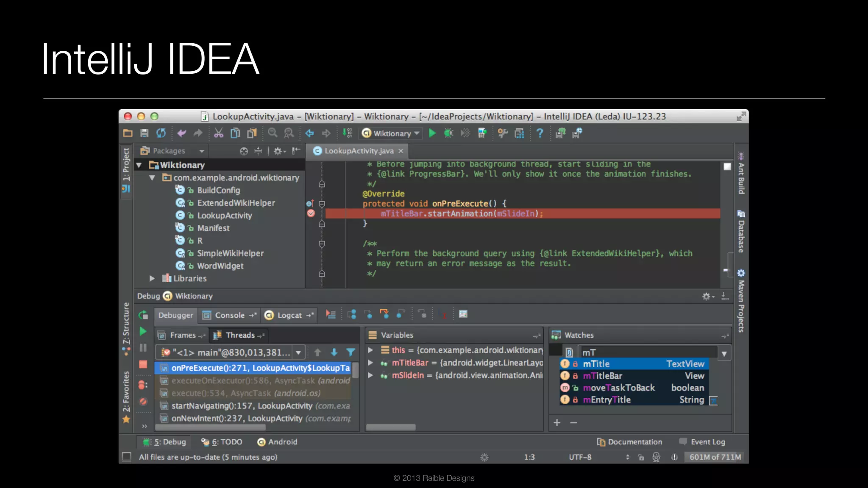868x488 pixels.
Task: Click the plus button to add watch
Action: tap(557, 422)
